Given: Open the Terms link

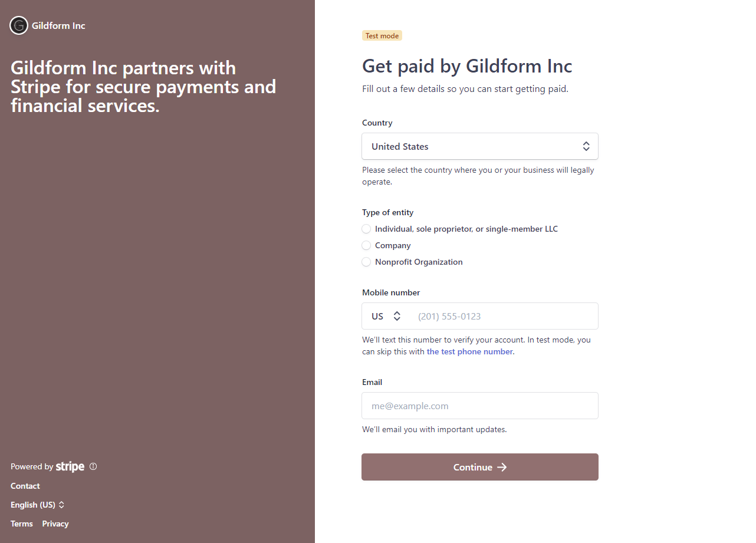Looking at the screenshot, I should (22, 524).
